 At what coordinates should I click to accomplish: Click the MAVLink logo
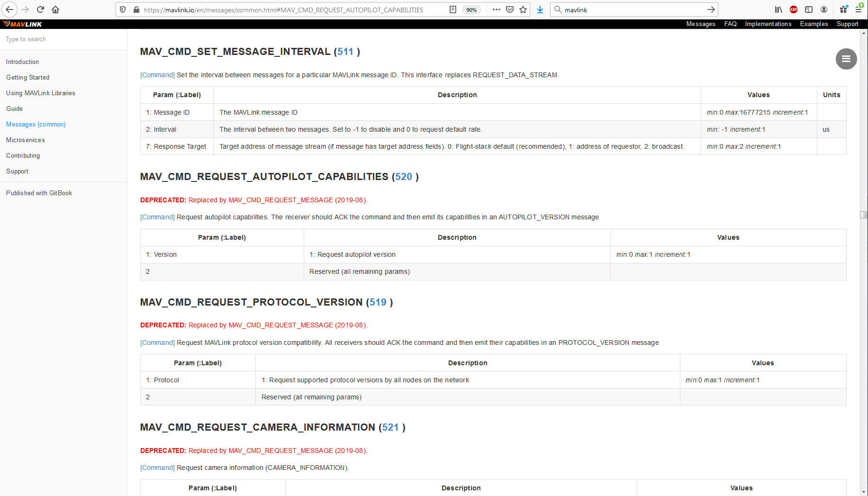point(22,24)
